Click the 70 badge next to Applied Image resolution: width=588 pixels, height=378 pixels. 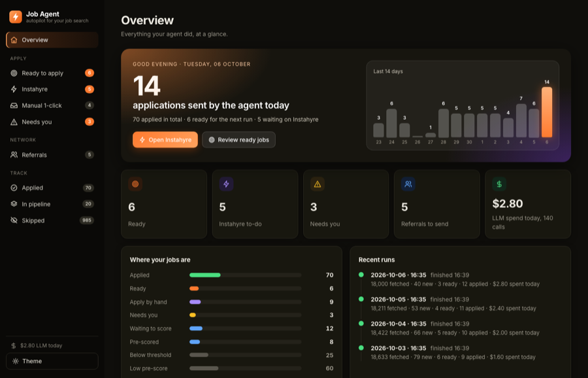88,188
